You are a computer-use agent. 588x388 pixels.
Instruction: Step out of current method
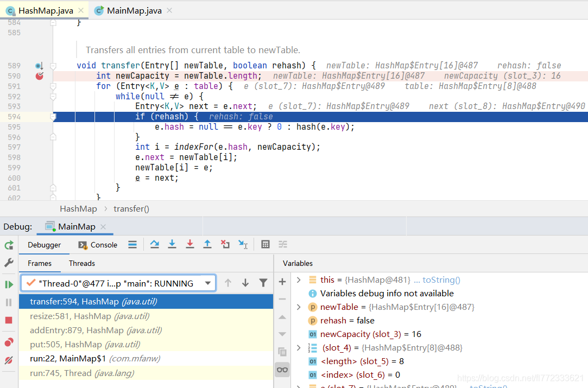[207, 244]
